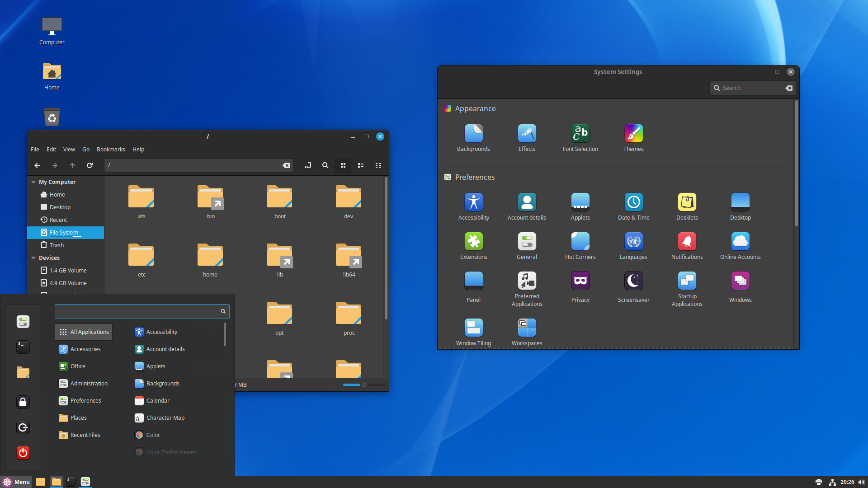The height and width of the screenshot is (488, 868).
Task: Toggle location entry mode in file manager
Action: pyautogui.click(x=308, y=165)
